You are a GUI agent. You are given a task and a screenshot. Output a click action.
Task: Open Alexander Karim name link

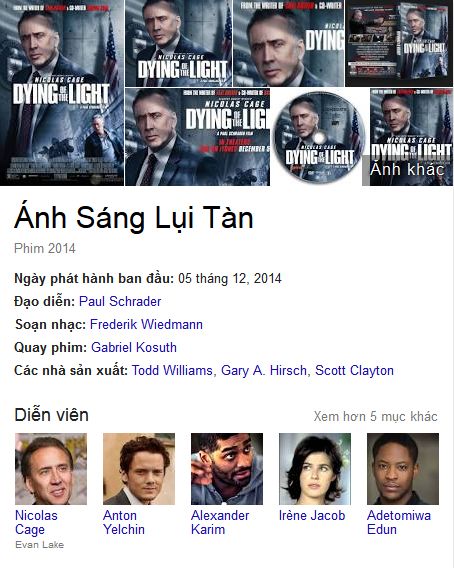pyautogui.click(x=220, y=522)
